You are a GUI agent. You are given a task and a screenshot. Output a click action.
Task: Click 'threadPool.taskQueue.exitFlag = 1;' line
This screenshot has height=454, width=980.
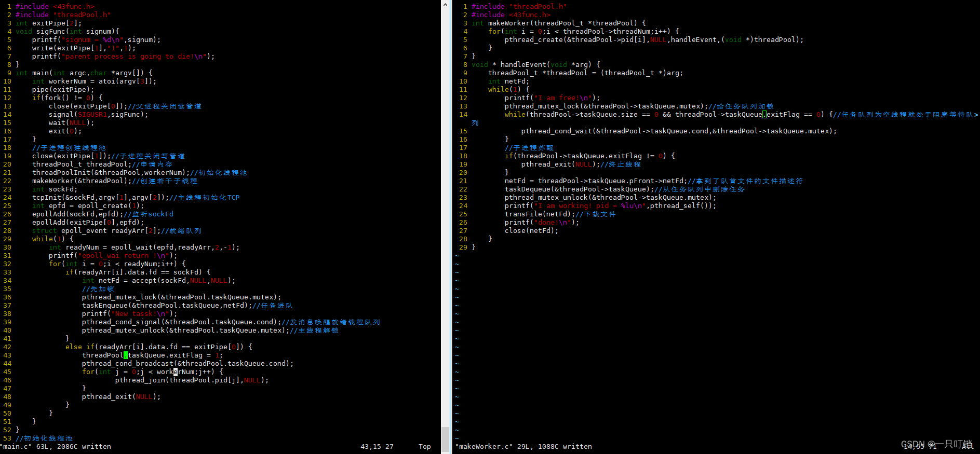tap(153, 355)
